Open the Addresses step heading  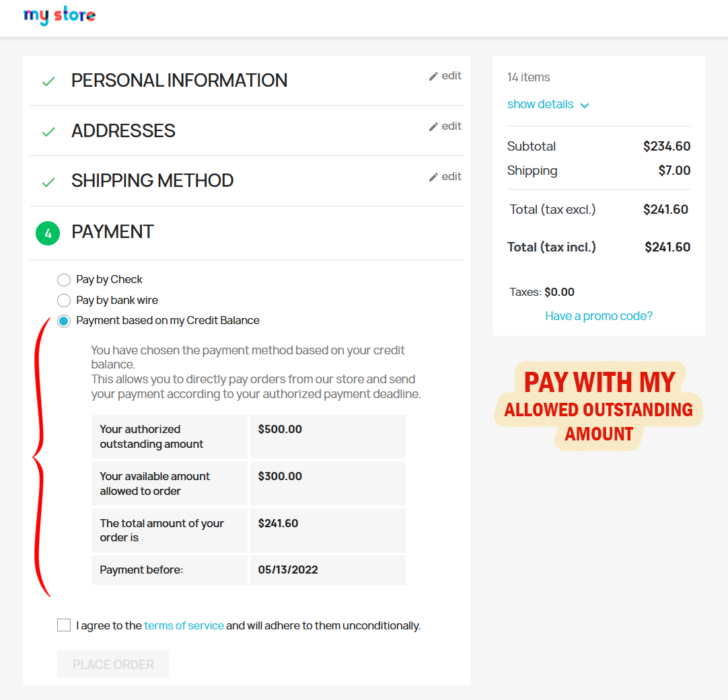point(123,131)
